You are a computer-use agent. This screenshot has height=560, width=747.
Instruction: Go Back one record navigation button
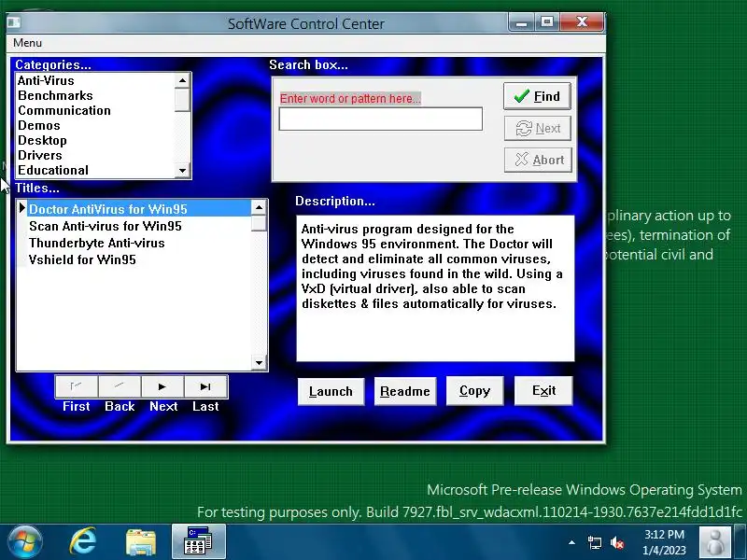(x=120, y=386)
